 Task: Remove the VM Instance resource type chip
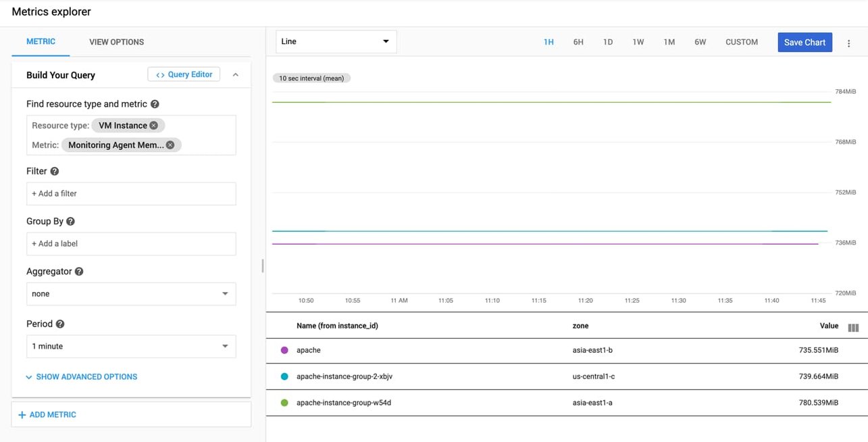pyautogui.click(x=154, y=126)
